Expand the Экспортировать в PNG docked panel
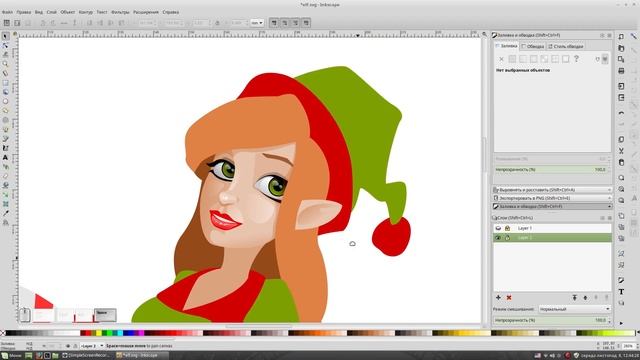 pyautogui.click(x=552, y=198)
